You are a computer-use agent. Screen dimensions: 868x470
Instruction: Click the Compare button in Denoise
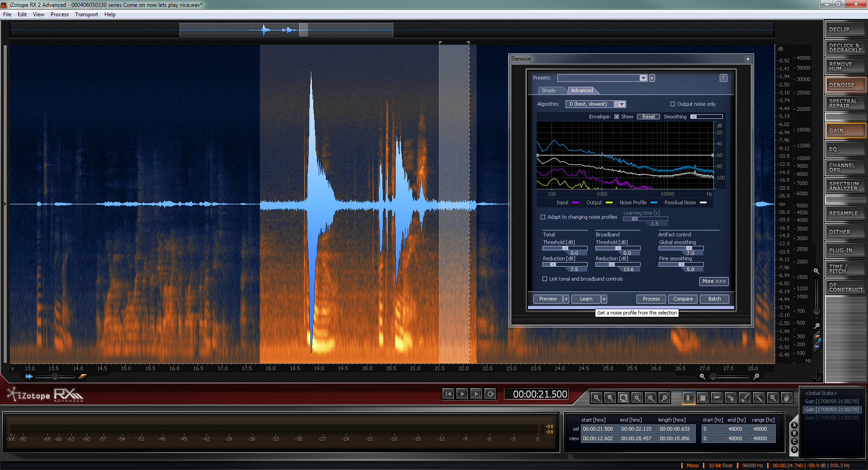point(683,299)
